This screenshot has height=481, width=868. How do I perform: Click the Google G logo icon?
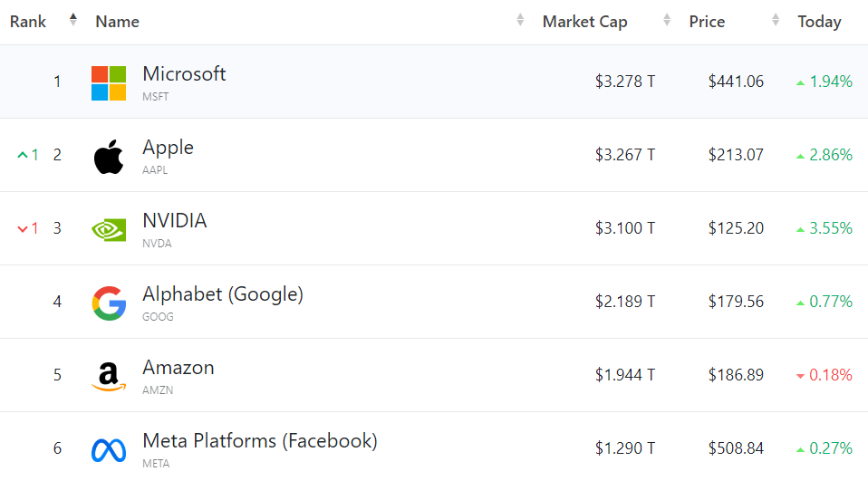click(x=109, y=303)
